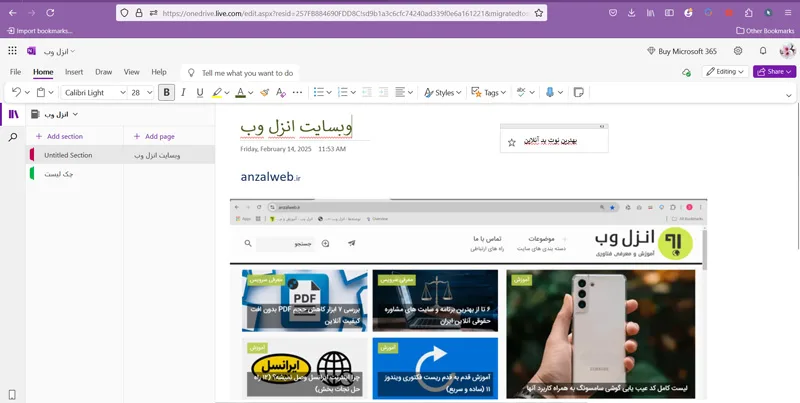
Task: Increase paragraph indent
Action: [384, 92]
